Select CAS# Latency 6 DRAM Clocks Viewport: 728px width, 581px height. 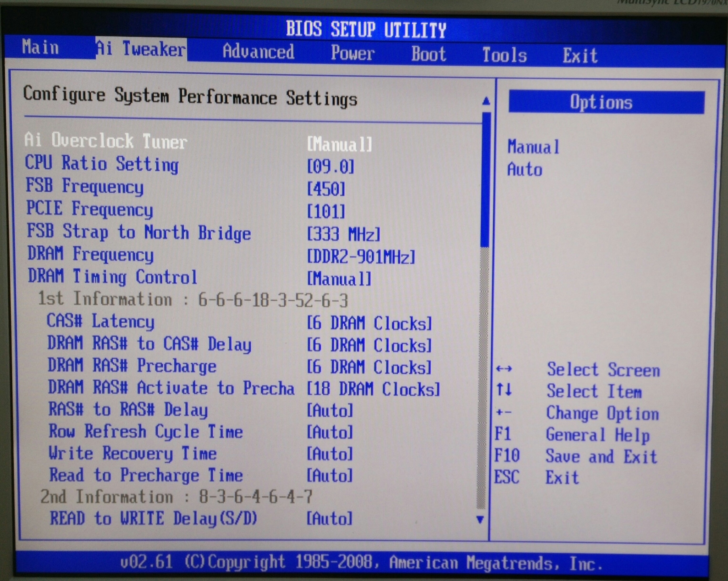point(369,323)
